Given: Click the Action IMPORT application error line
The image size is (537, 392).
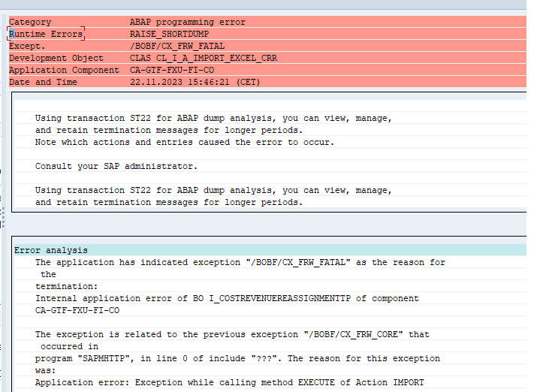Looking at the screenshot, I should click(x=230, y=382).
